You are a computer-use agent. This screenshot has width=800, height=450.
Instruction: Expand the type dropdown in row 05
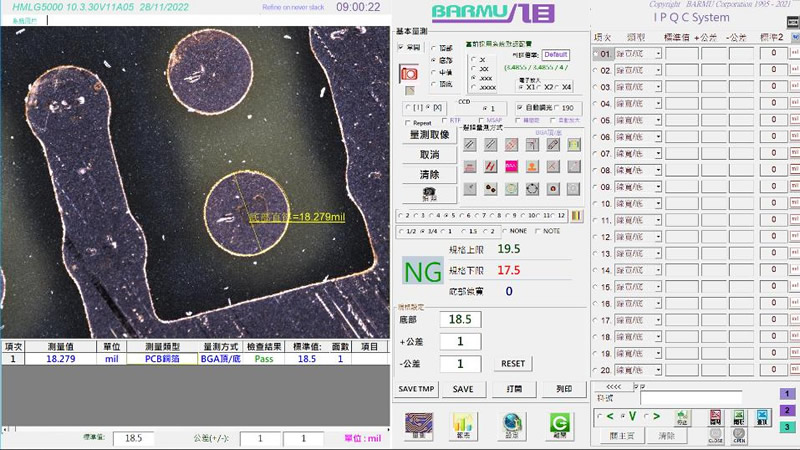658,119
